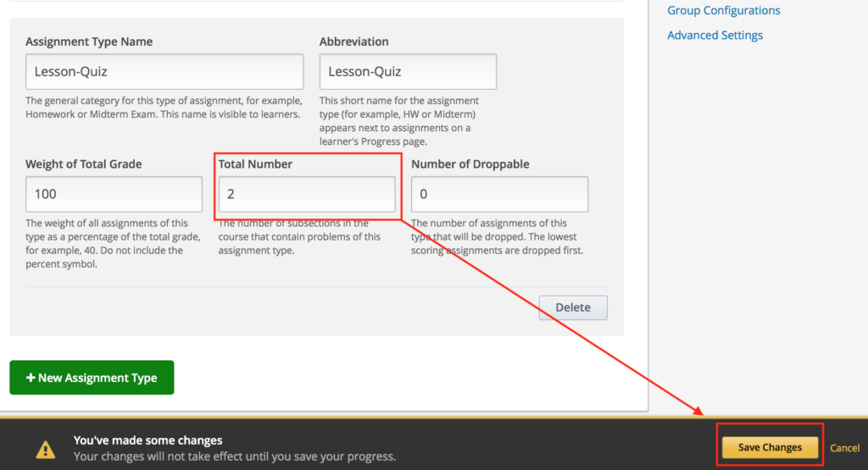
Task: Click Save Changes button
Action: coord(770,447)
